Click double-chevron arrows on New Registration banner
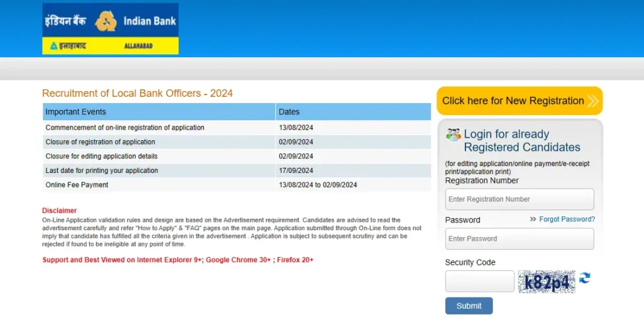Image resolution: width=644 pixels, height=327 pixels. click(592, 101)
